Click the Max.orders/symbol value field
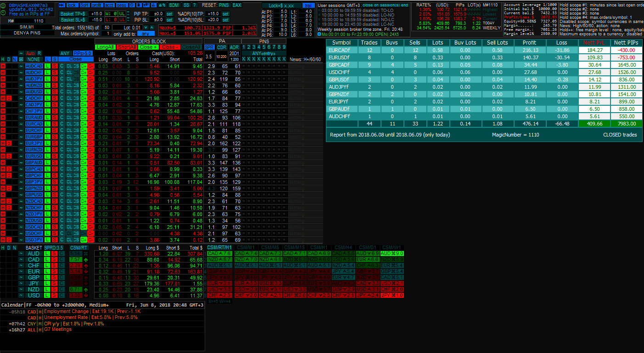 pos(106,34)
